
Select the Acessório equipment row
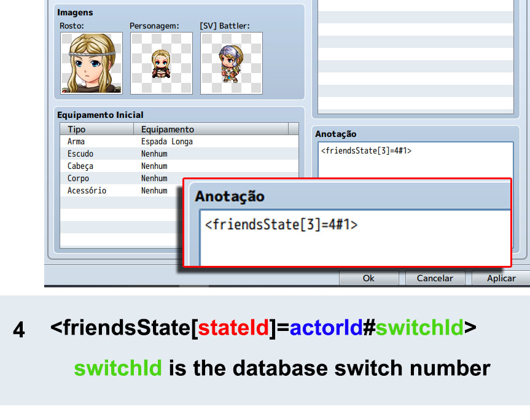[x=122, y=190]
